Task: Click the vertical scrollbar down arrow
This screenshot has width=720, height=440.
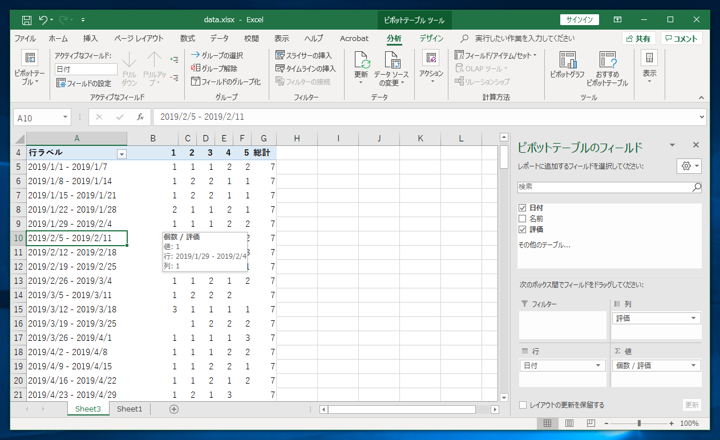Action: pos(504,397)
